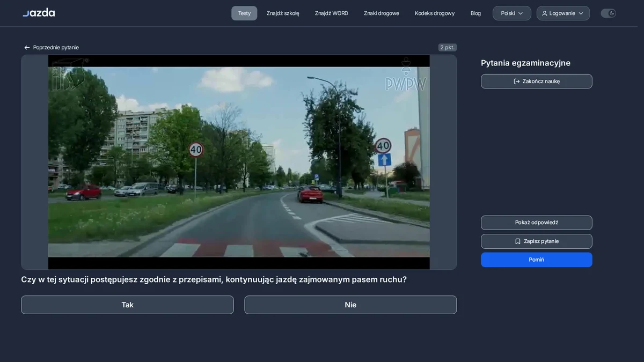Click the exit icon in Zakończ naukę

[x=517, y=82]
